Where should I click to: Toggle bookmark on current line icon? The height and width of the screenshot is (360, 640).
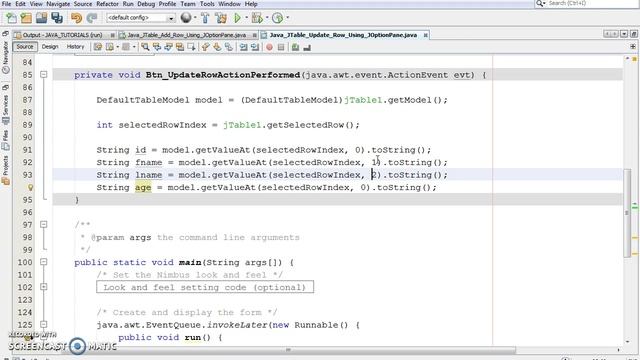[229, 47]
